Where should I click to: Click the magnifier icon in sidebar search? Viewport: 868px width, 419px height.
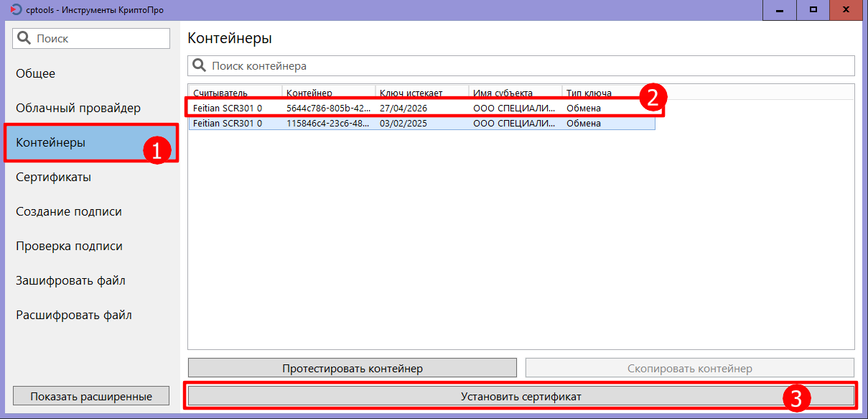pyautogui.click(x=24, y=39)
